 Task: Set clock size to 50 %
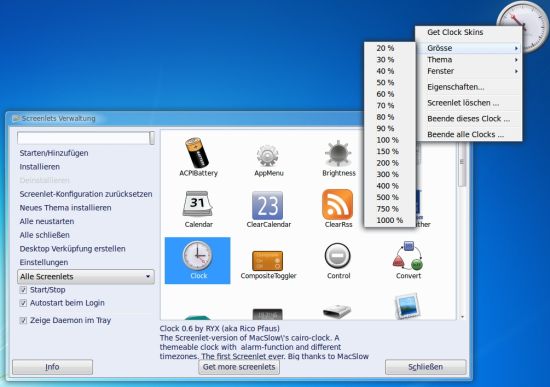pyautogui.click(x=390, y=82)
